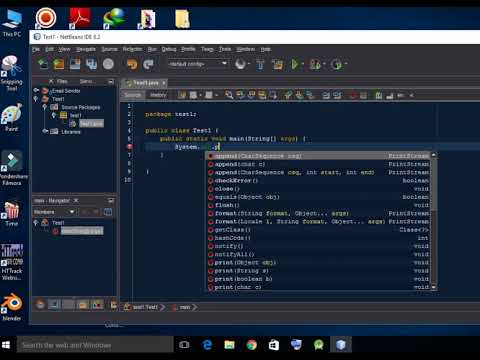Click the New Project toolbar icon
The image size is (480, 360).
click(59, 64)
